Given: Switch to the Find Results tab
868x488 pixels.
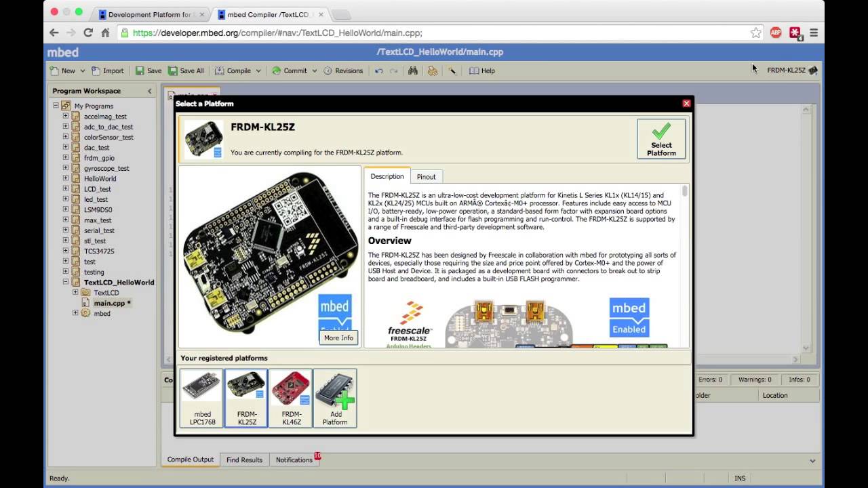Looking at the screenshot, I should point(244,460).
